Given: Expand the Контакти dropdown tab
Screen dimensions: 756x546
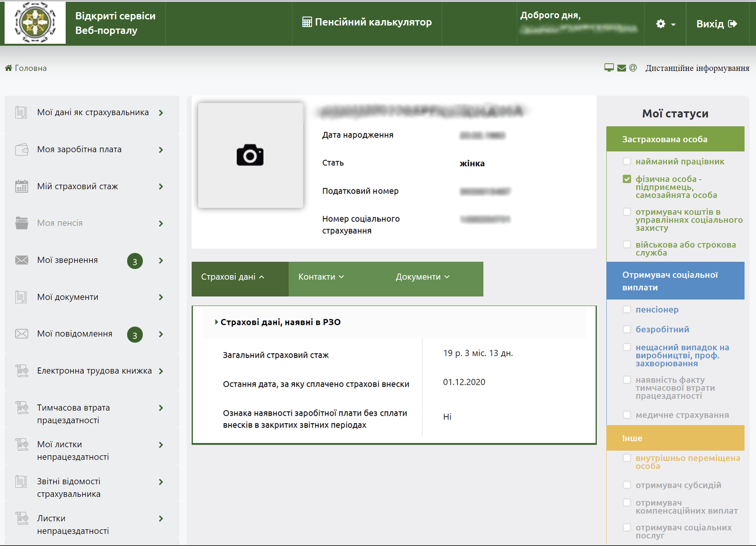Looking at the screenshot, I should coord(321,277).
